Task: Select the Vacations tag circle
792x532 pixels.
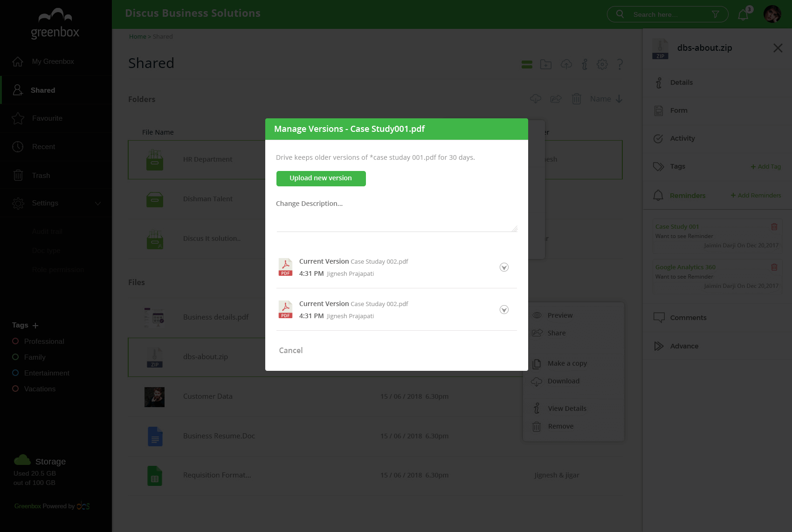Action: click(x=15, y=389)
